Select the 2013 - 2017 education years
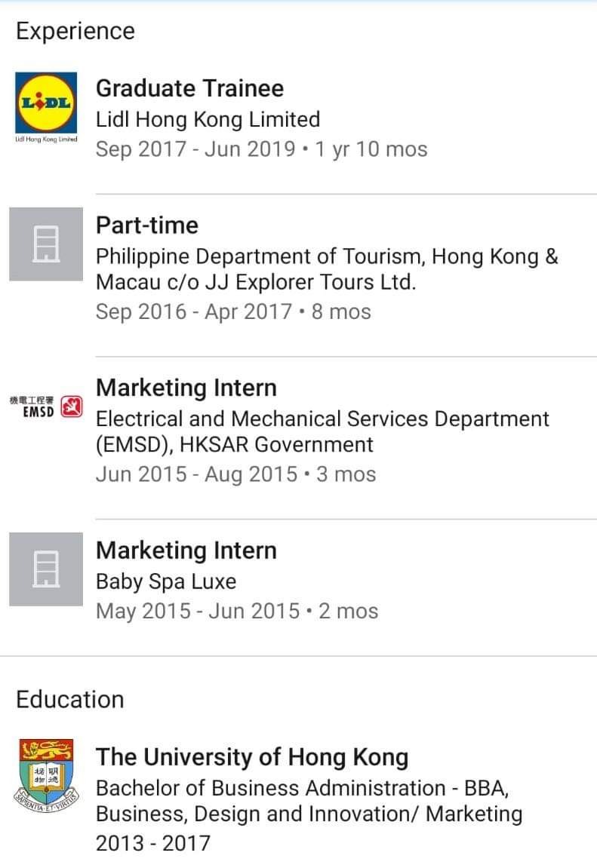Viewport: 597px width, 868px height. pos(152,842)
